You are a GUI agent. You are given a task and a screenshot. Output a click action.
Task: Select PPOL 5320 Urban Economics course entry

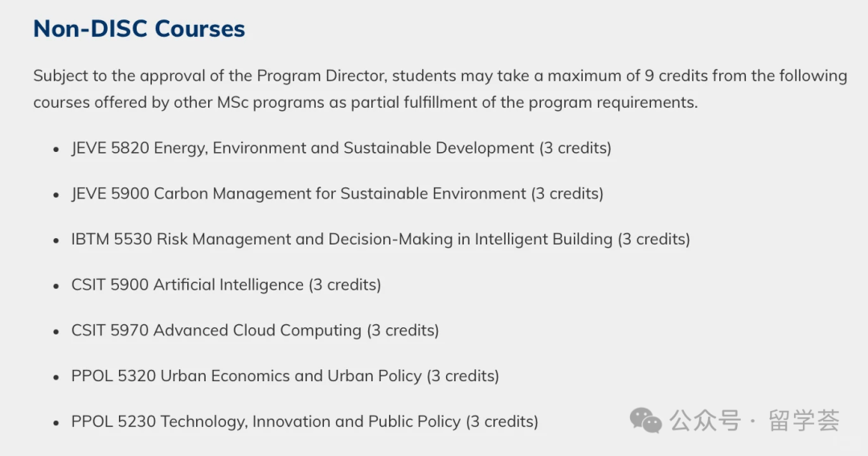coord(285,376)
